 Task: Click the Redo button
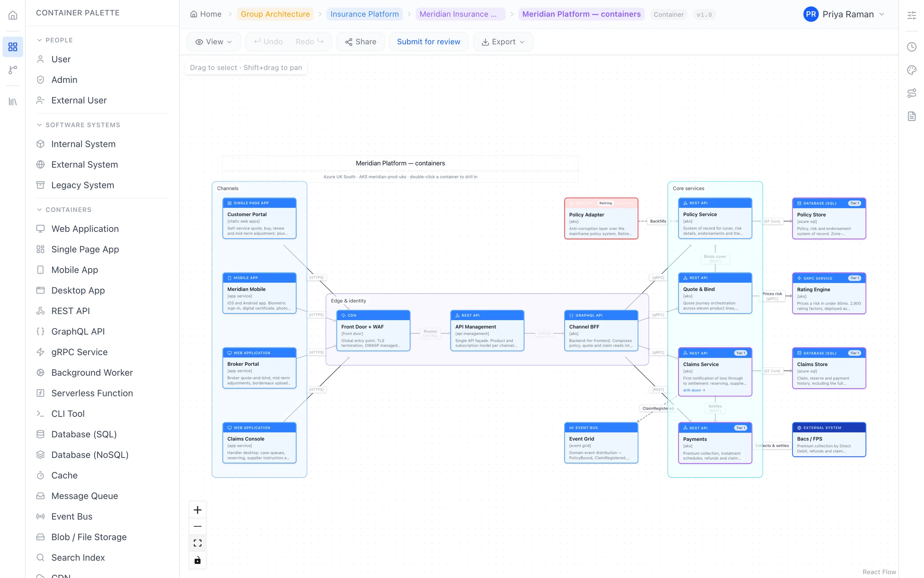click(310, 42)
